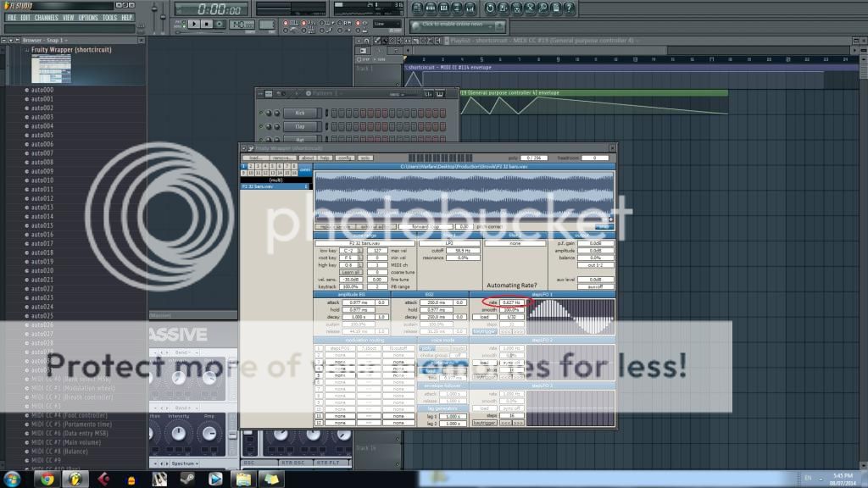Open the forward loop playmode dropdown
The height and width of the screenshot is (488, 868).
pos(426,227)
